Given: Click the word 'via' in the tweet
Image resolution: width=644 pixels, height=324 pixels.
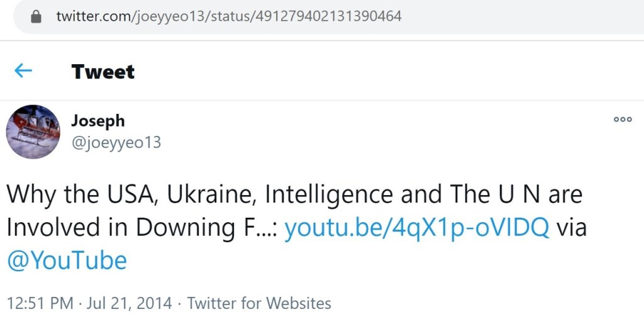Looking at the screenshot, I should 572,227.
